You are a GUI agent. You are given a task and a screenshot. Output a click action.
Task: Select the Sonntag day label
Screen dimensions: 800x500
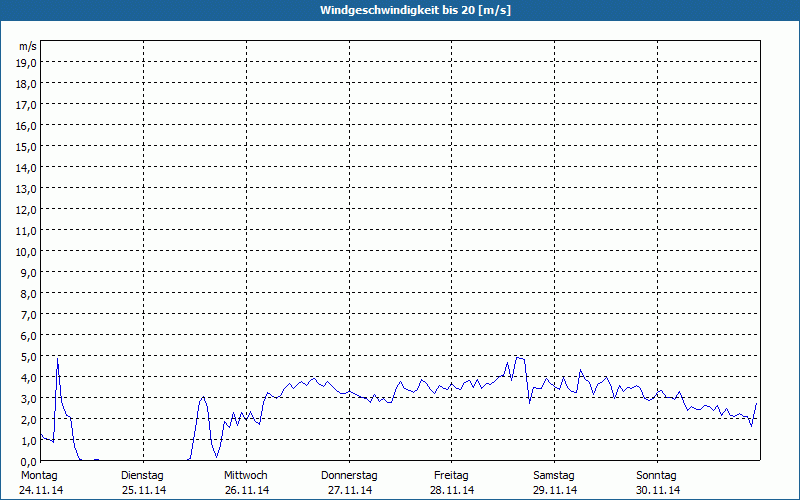(x=657, y=475)
